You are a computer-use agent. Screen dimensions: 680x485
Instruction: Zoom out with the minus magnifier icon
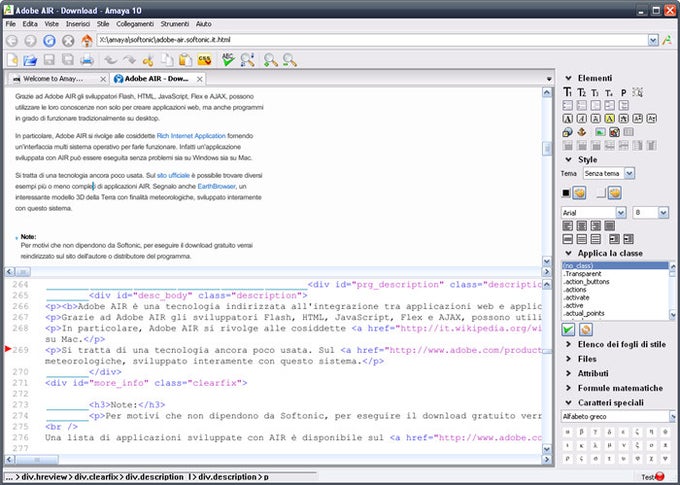(x=289, y=60)
